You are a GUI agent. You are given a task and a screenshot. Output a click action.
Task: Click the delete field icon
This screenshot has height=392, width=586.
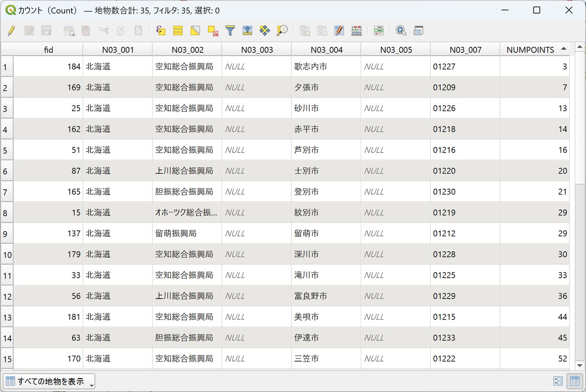click(x=322, y=30)
